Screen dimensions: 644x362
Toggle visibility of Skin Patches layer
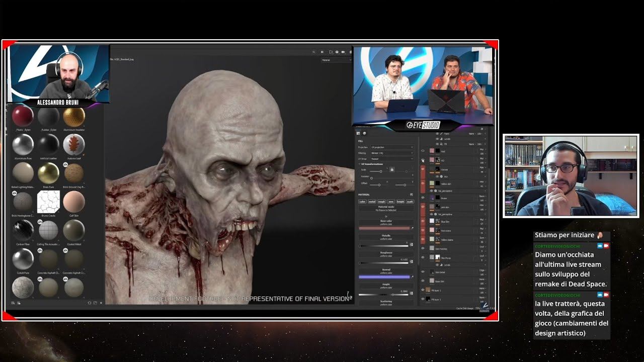pyautogui.click(x=423, y=248)
